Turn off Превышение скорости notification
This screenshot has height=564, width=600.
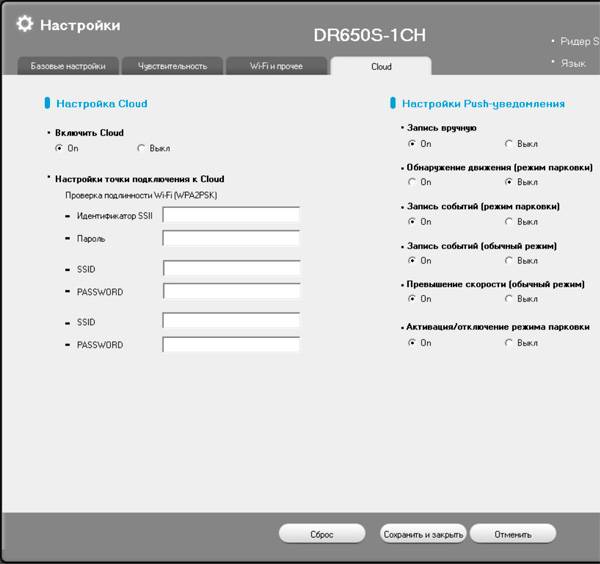click(x=509, y=299)
